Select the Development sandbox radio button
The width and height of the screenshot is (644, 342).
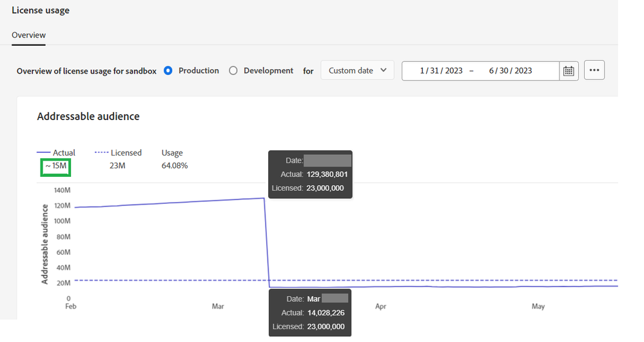point(233,71)
